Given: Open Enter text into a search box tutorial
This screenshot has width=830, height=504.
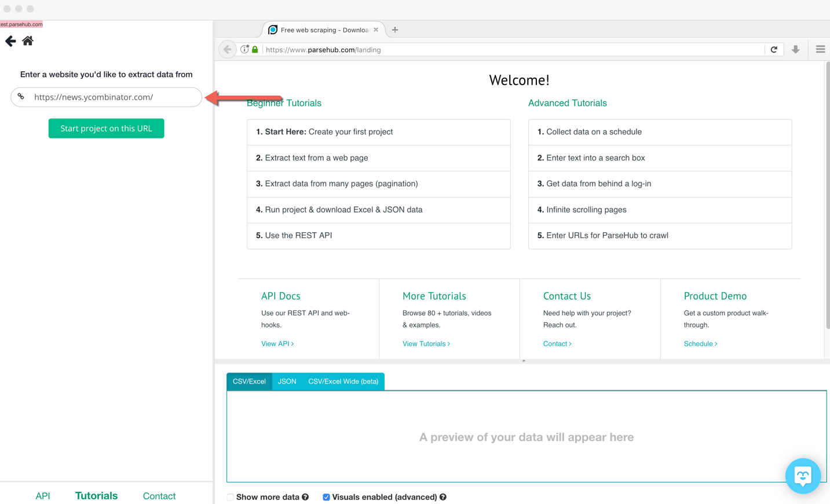Looking at the screenshot, I should pyautogui.click(x=660, y=158).
